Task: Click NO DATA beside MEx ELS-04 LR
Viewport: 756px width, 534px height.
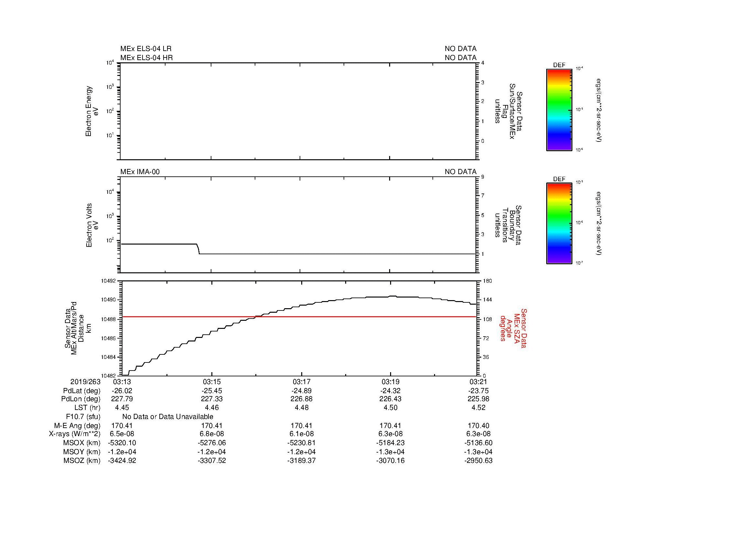Action: [x=460, y=49]
